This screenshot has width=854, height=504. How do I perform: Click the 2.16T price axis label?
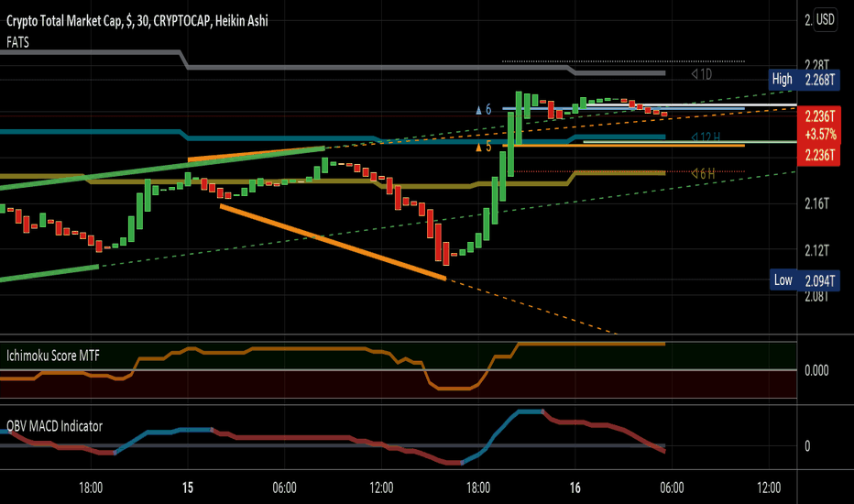click(x=816, y=203)
